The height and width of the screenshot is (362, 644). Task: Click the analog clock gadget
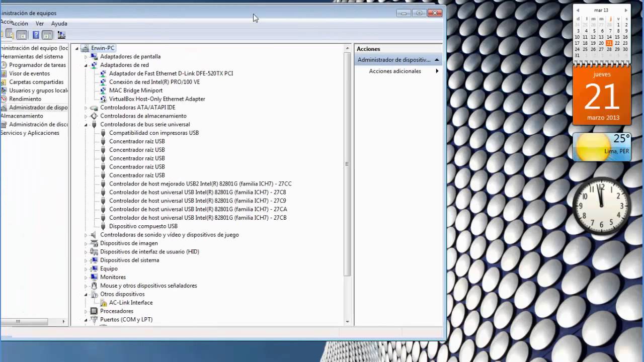pos(602,205)
